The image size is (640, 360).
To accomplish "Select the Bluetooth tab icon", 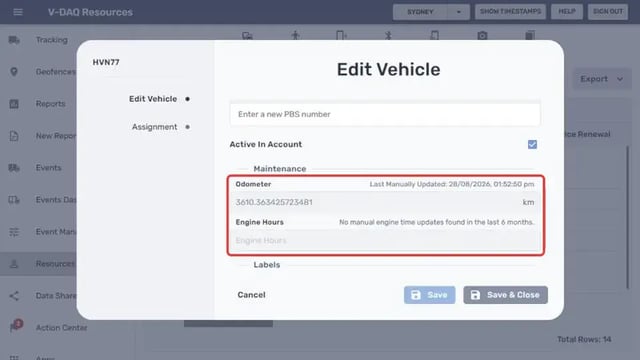I will click(x=388, y=36).
